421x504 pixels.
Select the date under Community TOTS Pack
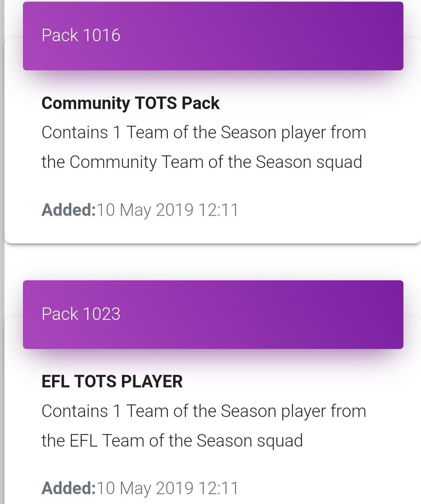tap(167, 209)
